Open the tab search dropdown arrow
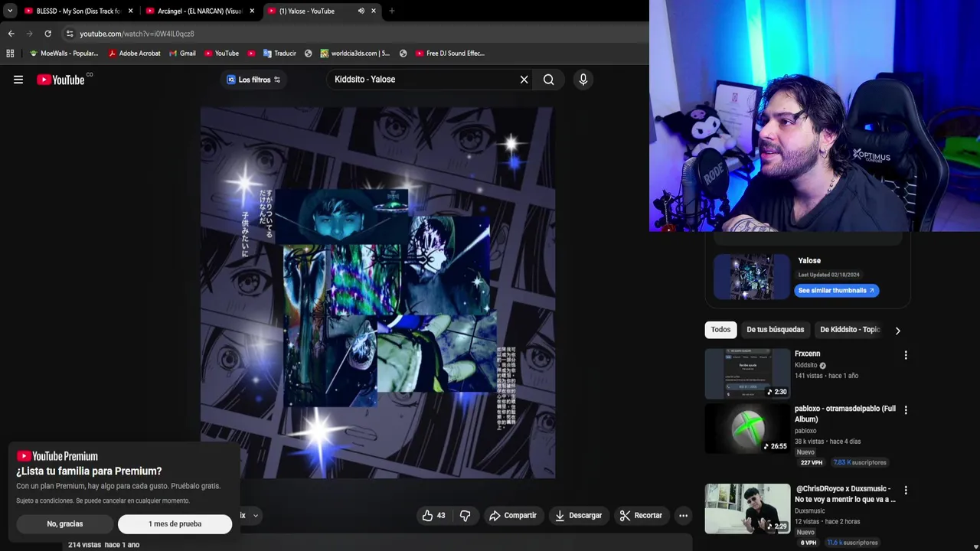This screenshot has height=551, width=980. [x=10, y=11]
